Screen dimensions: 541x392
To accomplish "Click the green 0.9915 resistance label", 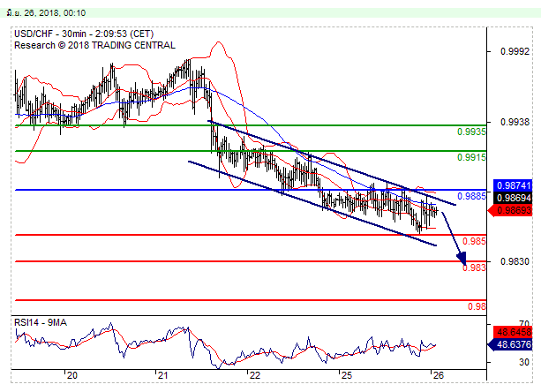I will point(471,157).
